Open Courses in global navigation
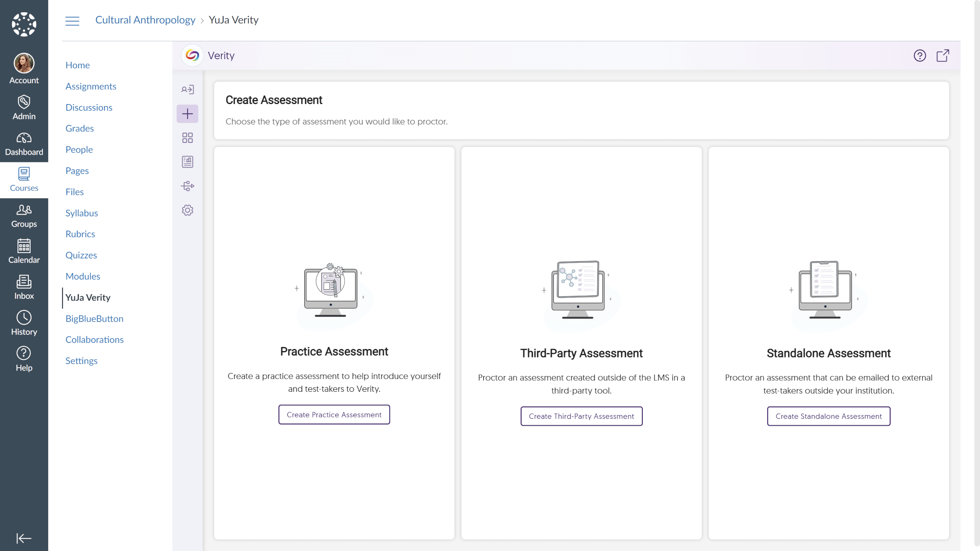 click(24, 180)
